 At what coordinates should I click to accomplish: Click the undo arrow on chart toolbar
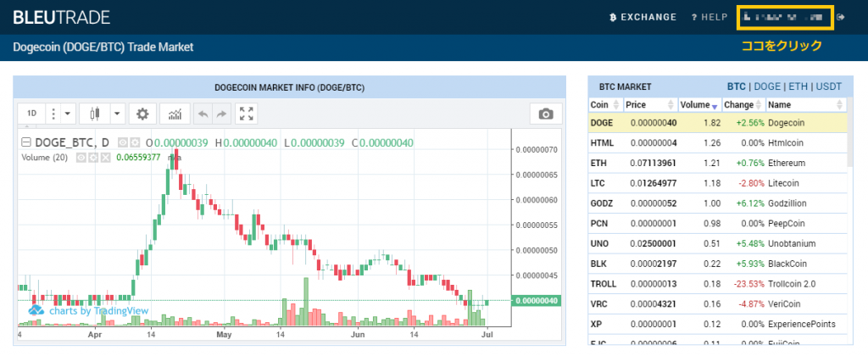click(x=203, y=114)
